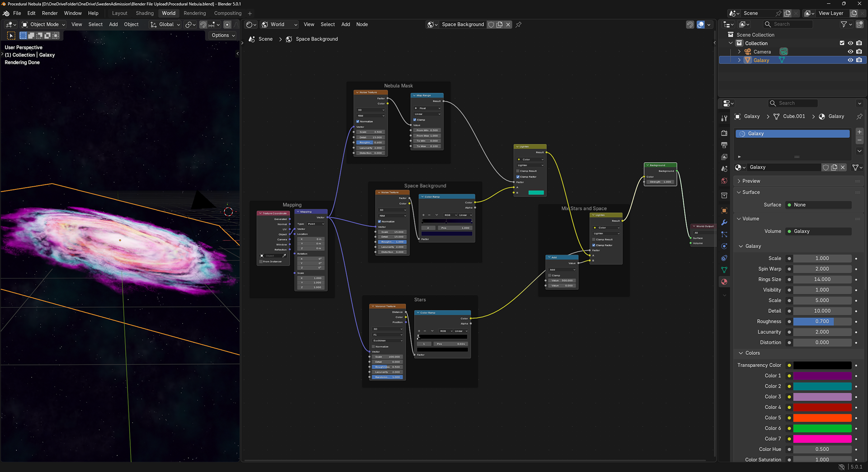The width and height of the screenshot is (868, 472).
Task: Open the Render properties tab
Action: [x=724, y=133]
